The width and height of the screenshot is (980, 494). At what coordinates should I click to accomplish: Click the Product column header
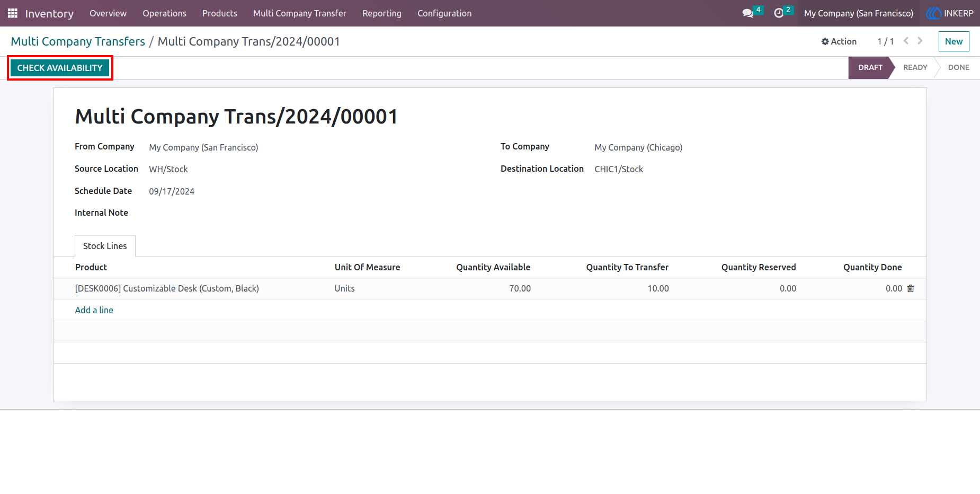[x=91, y=267]
